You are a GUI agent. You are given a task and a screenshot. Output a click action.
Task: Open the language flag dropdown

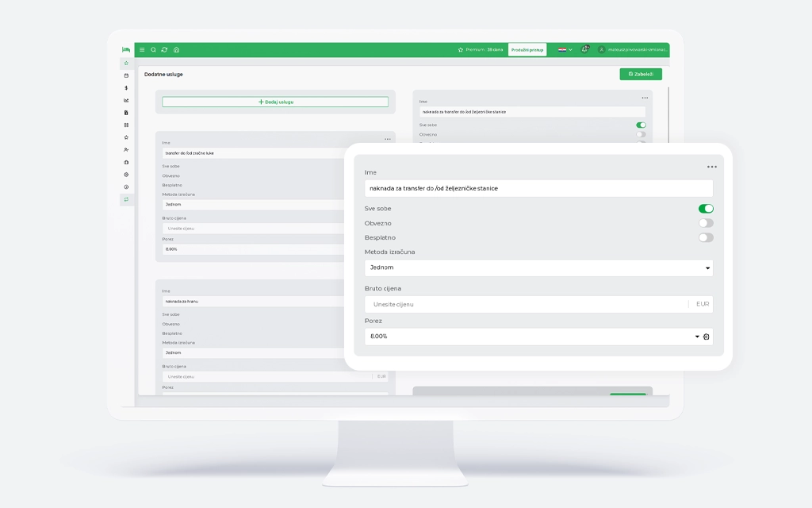pyautogui.click(x=565, y=49)
